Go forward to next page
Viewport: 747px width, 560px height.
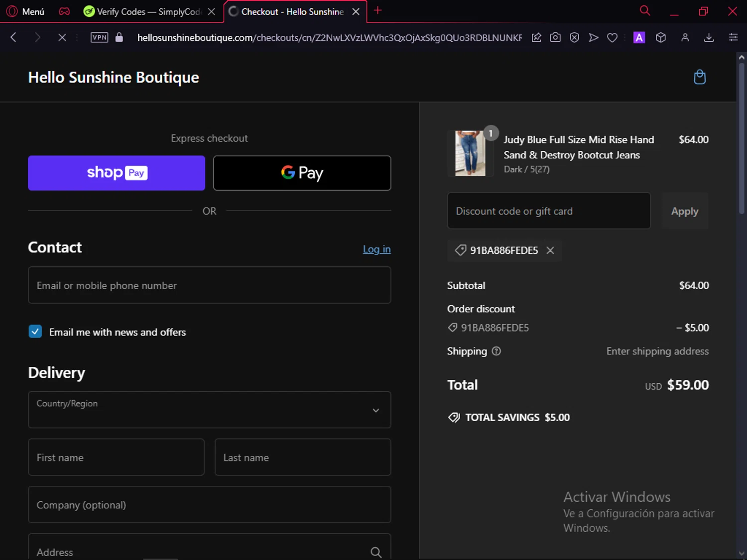pyautogui.click(x=37, y=37)
